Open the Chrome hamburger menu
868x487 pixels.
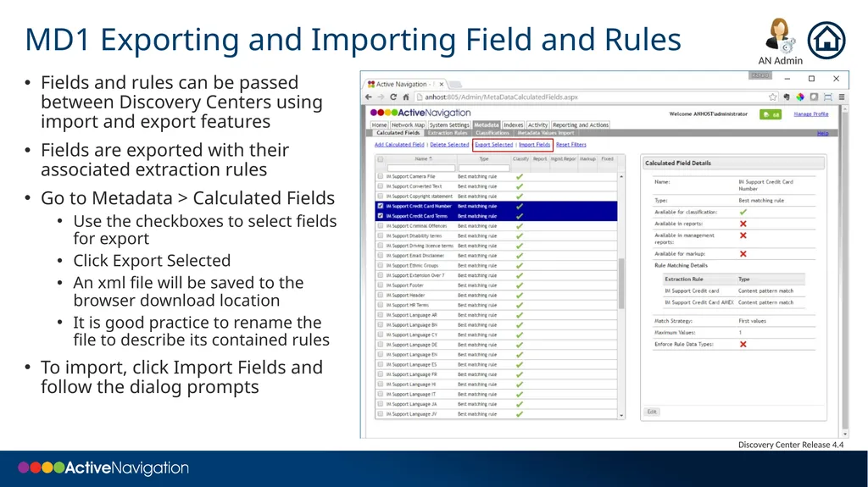[x=842, y=97]
